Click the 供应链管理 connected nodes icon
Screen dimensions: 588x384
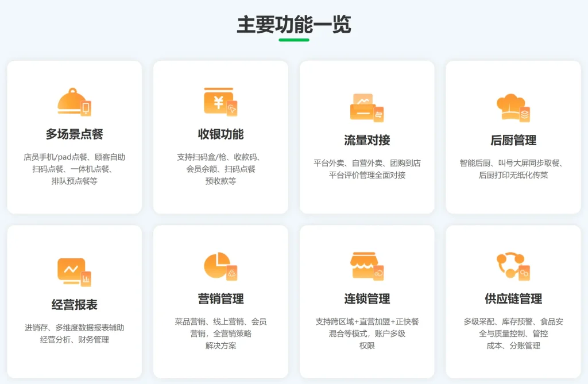click(x=513, y=266)
